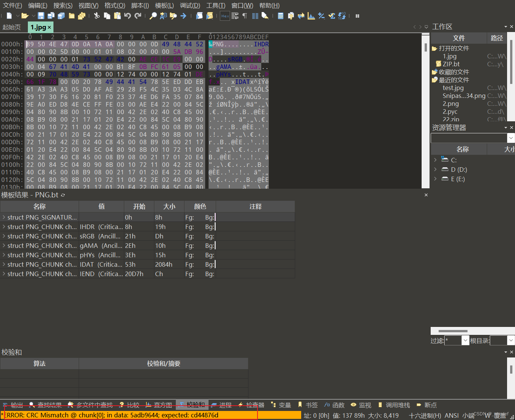Click the 算法 column header in 校验和
Screen dimensions: 515x420
tap(40, 363)
